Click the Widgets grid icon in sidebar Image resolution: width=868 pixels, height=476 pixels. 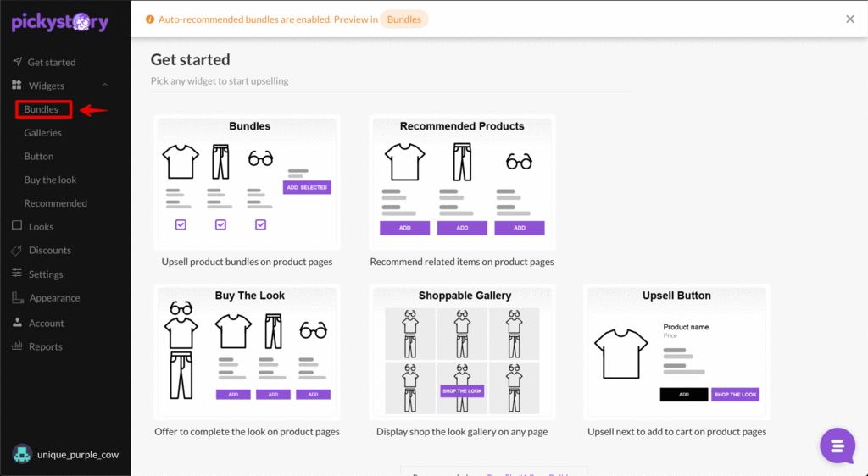pos(17,86)
